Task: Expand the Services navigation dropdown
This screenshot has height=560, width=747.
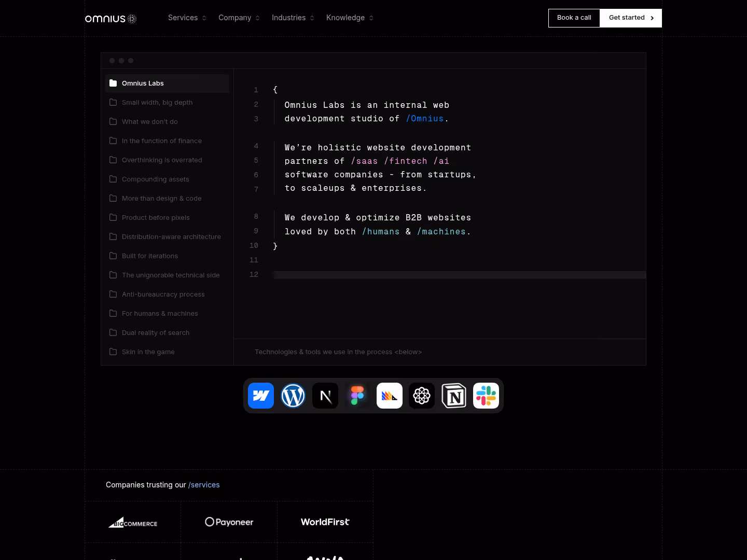Action: (187, 18)
